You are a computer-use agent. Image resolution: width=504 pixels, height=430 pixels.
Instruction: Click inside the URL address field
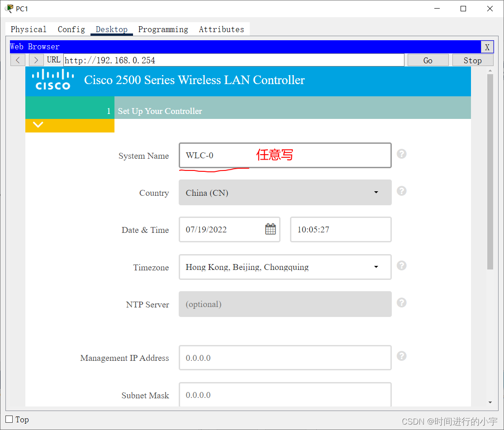tap(226, 60)
